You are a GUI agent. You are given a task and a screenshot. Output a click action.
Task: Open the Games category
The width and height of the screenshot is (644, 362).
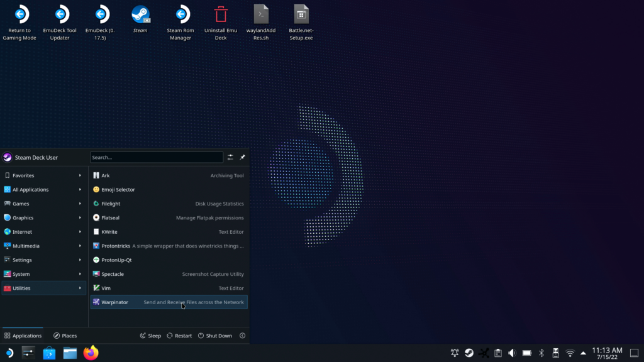(x=43, y=204)
